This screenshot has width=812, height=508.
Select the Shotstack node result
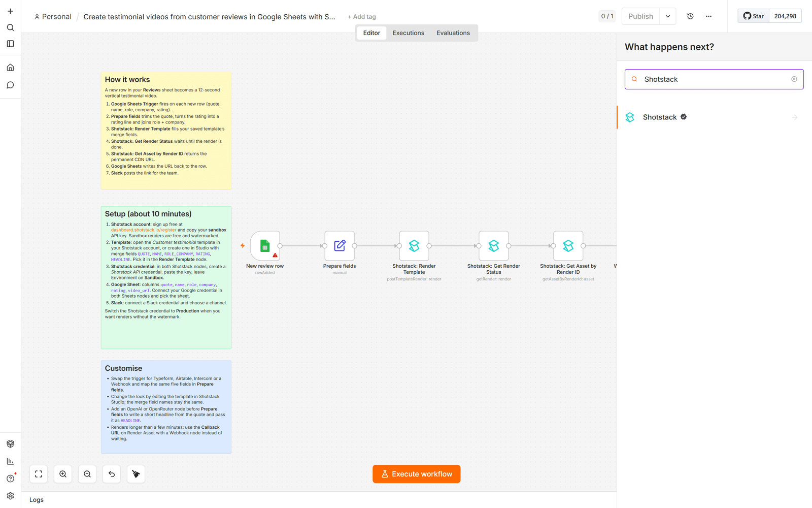(x=714, y=117)
